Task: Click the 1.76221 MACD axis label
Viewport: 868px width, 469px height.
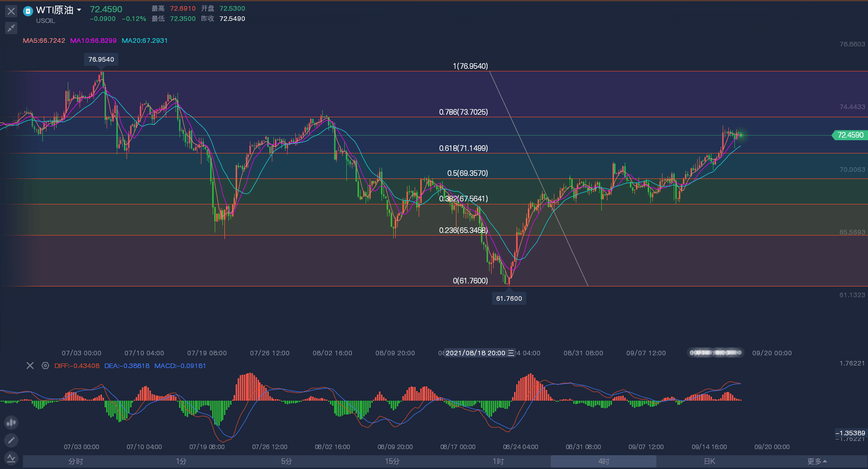Action: click(x=852, y=363)
